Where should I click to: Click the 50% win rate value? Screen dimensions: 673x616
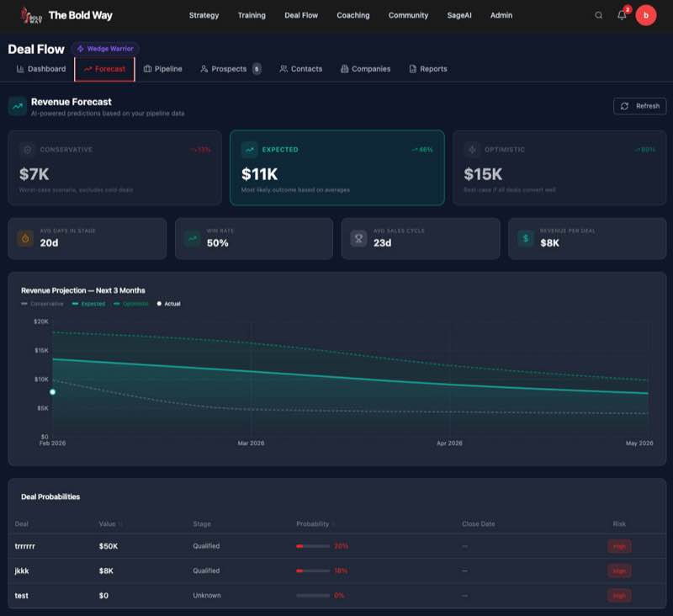pyautogui.click(x=218, y=243)
